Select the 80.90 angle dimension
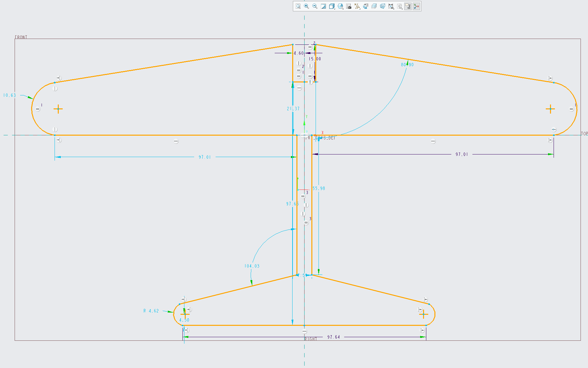The height and width of the screenshot is (368, 588). (x=407, y=65)
